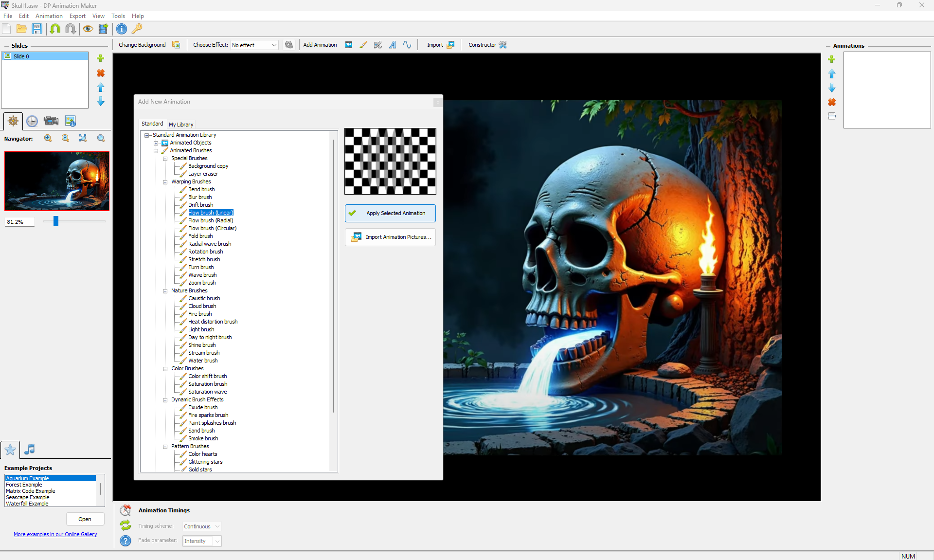Click the navigator zoom slider handle
Viewport: 934px width, 560px height.
(56, 221)
